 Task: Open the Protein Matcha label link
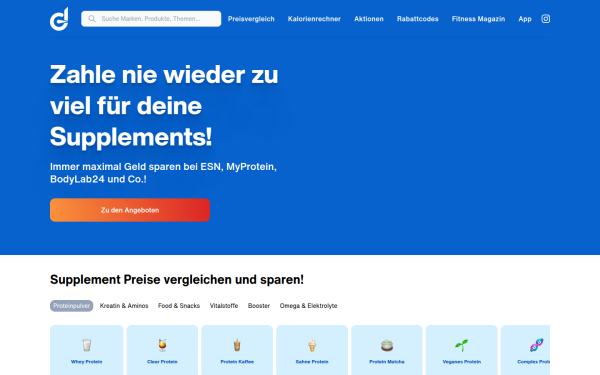coord(387,362)
